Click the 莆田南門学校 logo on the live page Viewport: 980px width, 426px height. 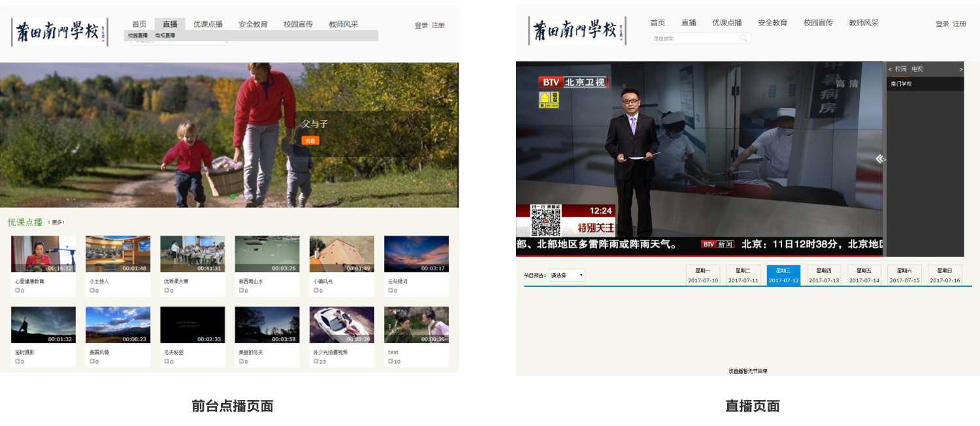[576, 31]
